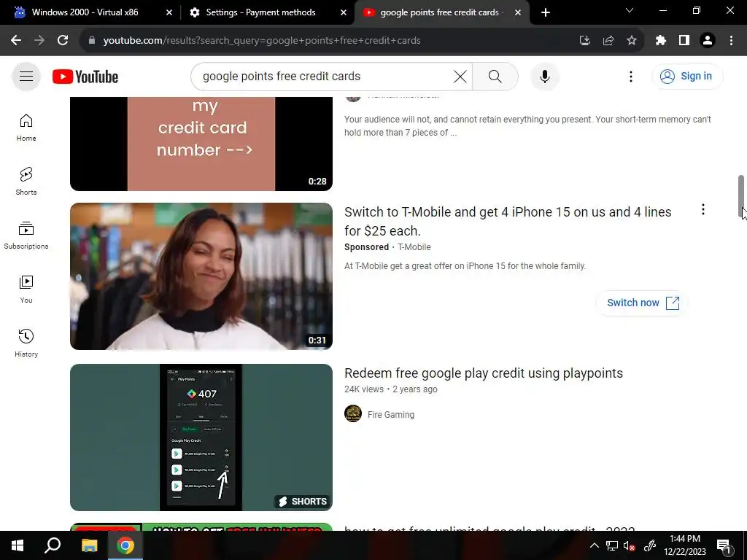The height and width of the screenshot is (560, 747).
Task: Focus the YouTube search input field
Action: pyautogui.click(x=324, y=76)
